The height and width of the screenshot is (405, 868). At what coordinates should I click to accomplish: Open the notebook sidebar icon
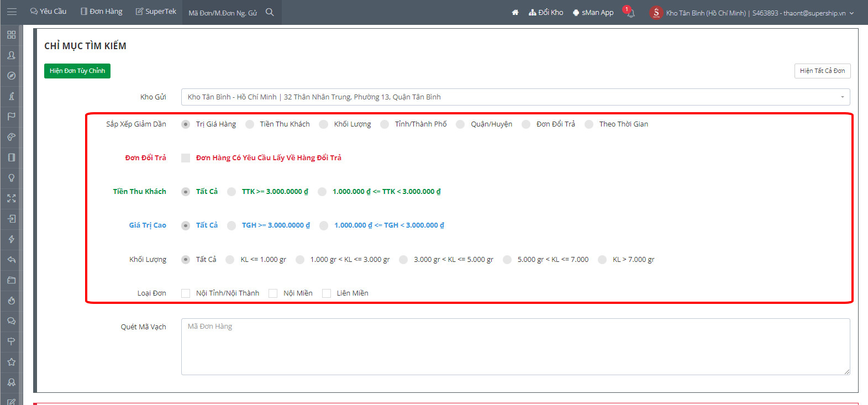point(11,157)
